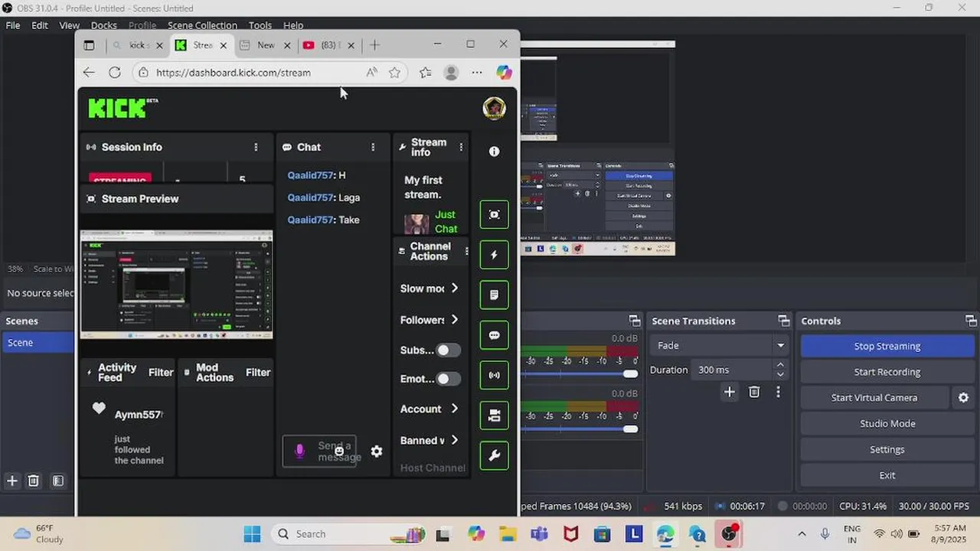
Task: Open Channel Actions options menu
Action: click(x=466, y=251)
